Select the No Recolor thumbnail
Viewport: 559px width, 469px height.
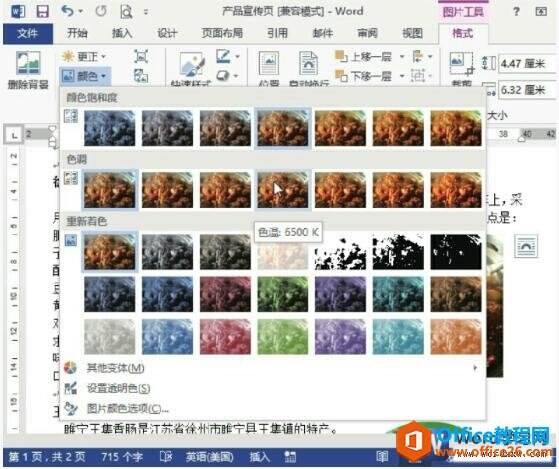tap(109, 252)
